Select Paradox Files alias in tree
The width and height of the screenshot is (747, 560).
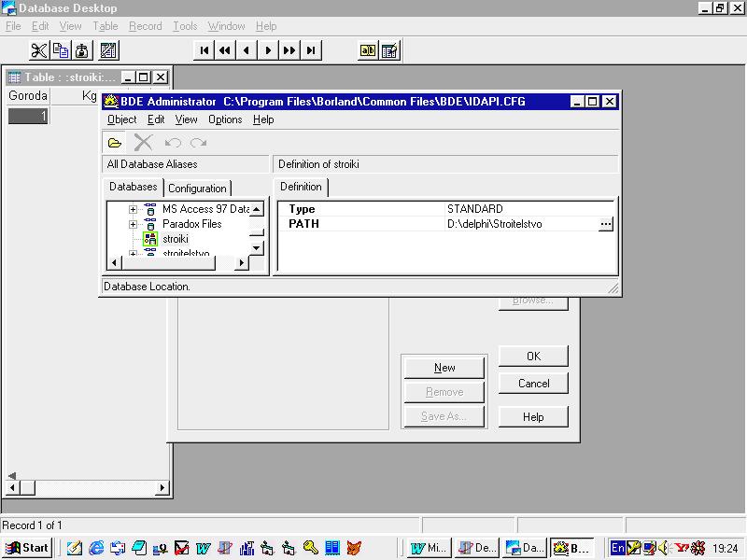(192, 224)
